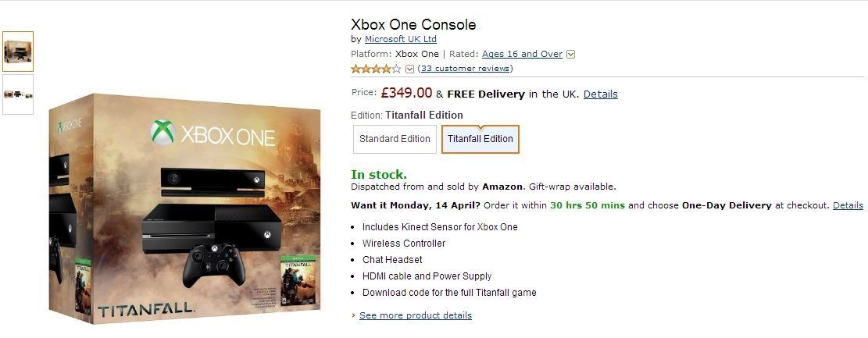Expand the age rating dropdown arrow

(x=570, y=55)
